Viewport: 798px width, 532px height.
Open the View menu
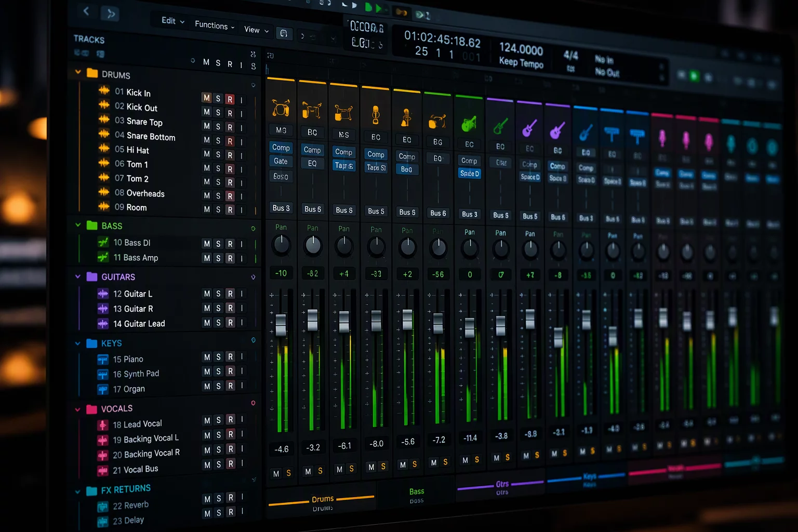(x=256, y=30)
